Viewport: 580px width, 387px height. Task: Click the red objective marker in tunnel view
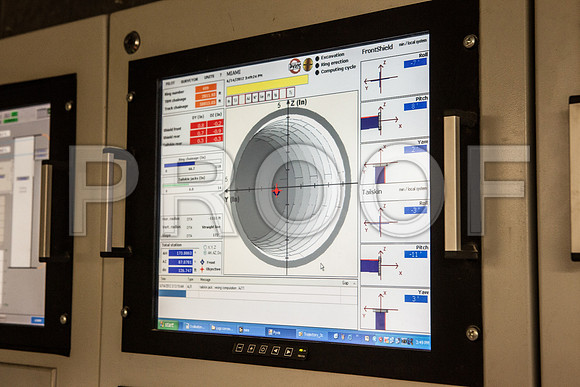(x=277, y=191)
